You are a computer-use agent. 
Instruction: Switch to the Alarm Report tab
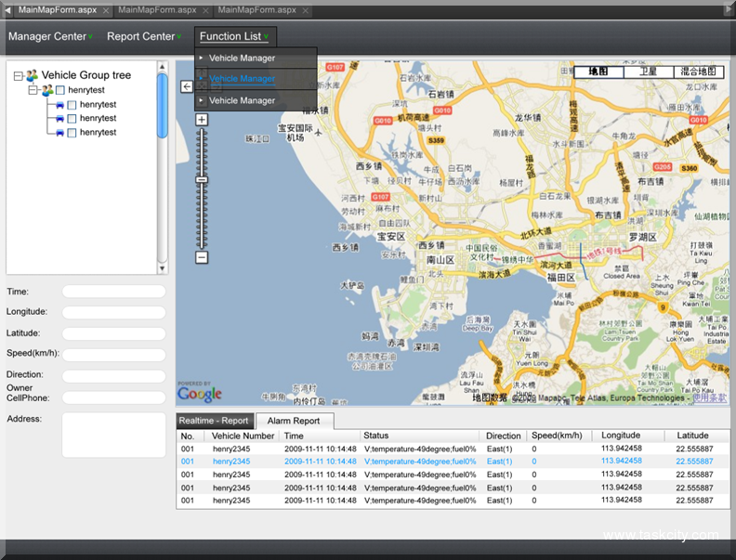click(295, 421)
